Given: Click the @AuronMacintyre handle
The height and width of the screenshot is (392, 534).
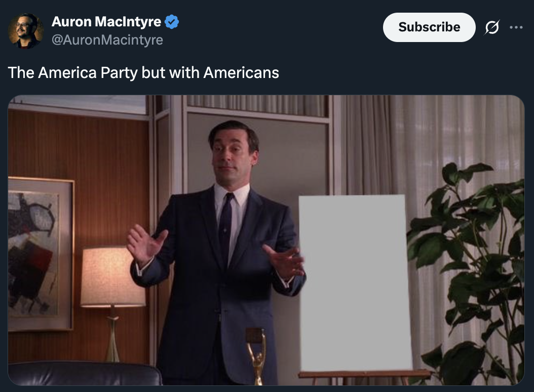Looking at the screenshot, I should pyautogui.click(x=107, y=40).
